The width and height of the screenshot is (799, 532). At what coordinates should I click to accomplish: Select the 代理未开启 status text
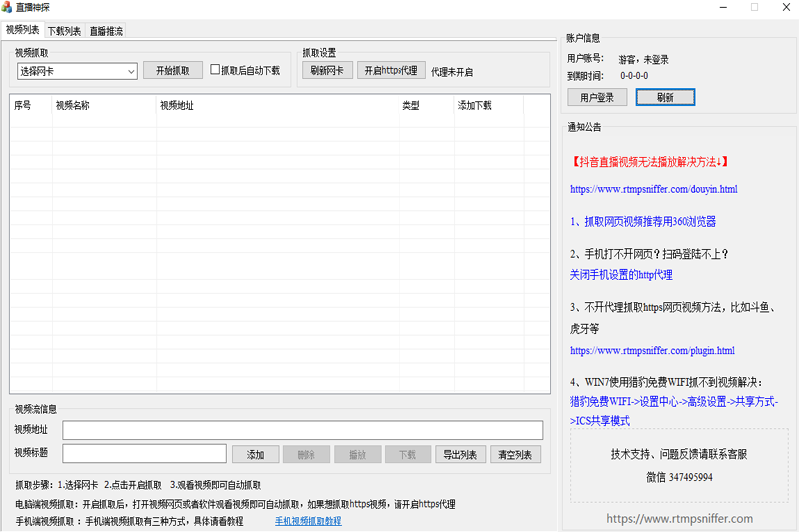(x=452, y=72)
